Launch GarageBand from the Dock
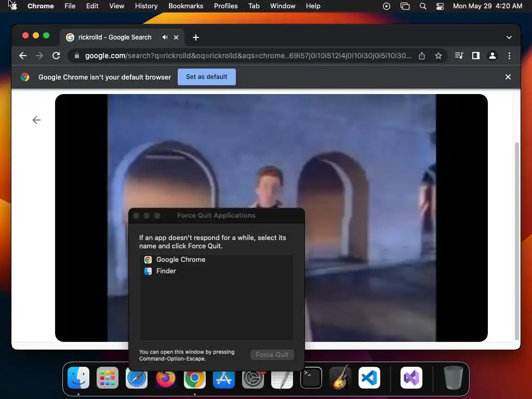Viewport: 532px width, 399px height. [x=340, y=378]
